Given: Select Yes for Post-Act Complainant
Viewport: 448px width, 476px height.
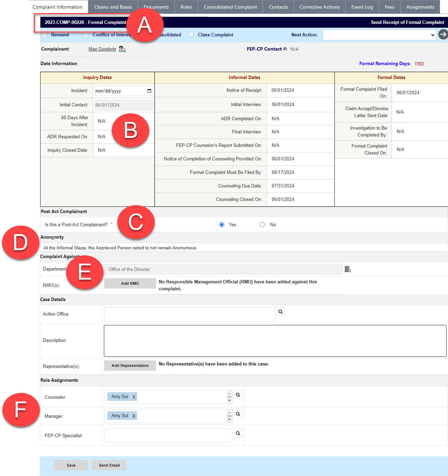Looking at the screenshot, I should pos(222,225).
